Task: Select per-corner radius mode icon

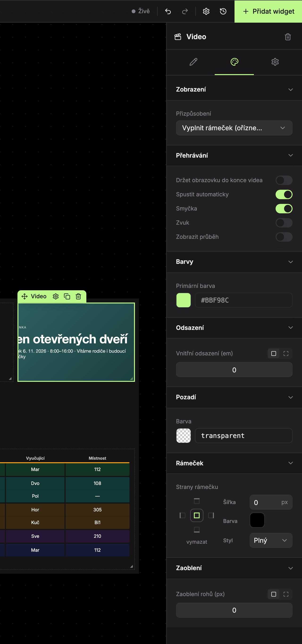Action: click(286, 594)
